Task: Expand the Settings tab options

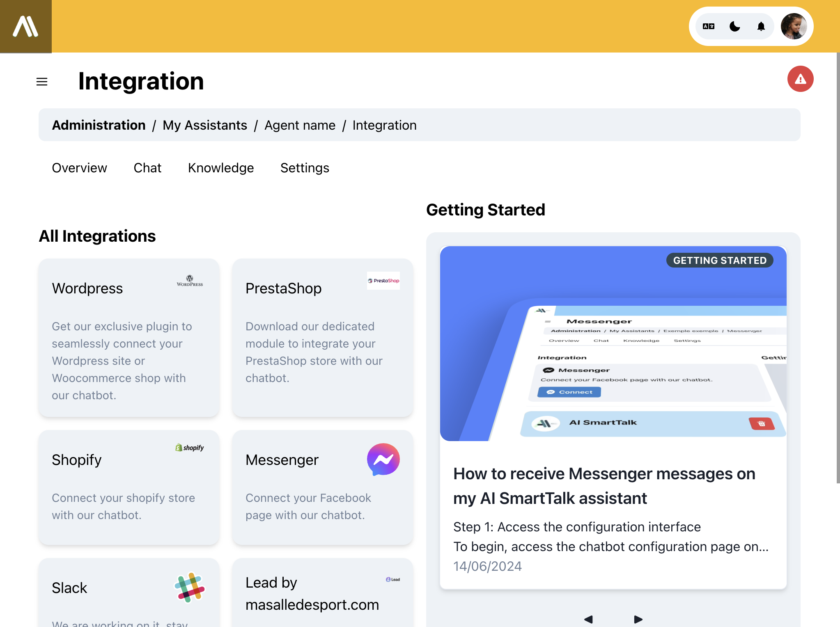Action: click(304, 167)
